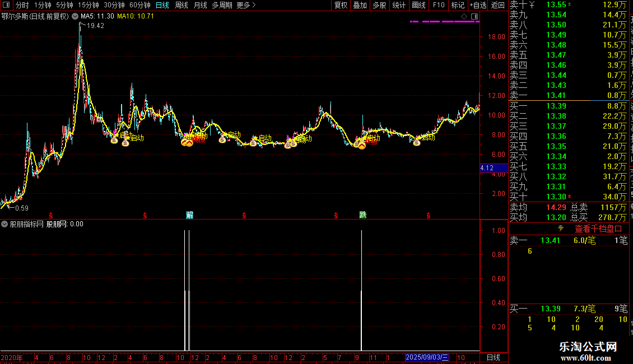Image resolution: width=633 pixels, height=364 pixels.
Task: Click the 查看千档盘口 link
Action: point(598,229)
